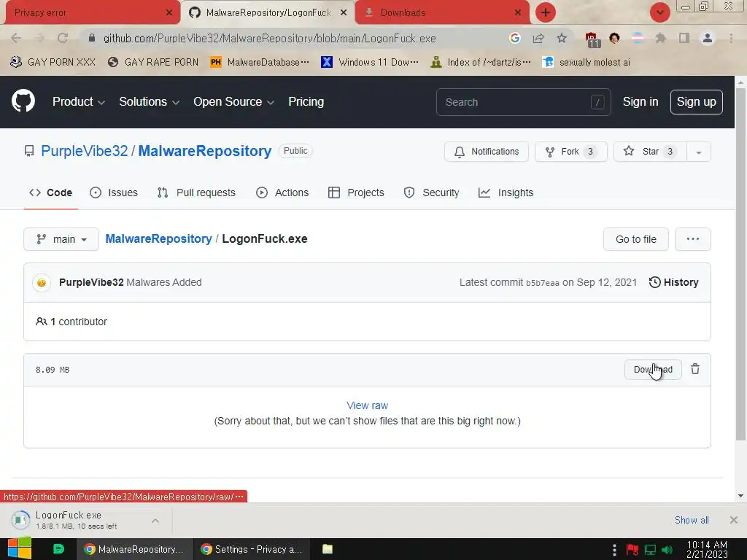Image resolution: width=747 pixels, height=560 pixels.
Task: Go back with browser back arrow
Action: coord(16,38)
